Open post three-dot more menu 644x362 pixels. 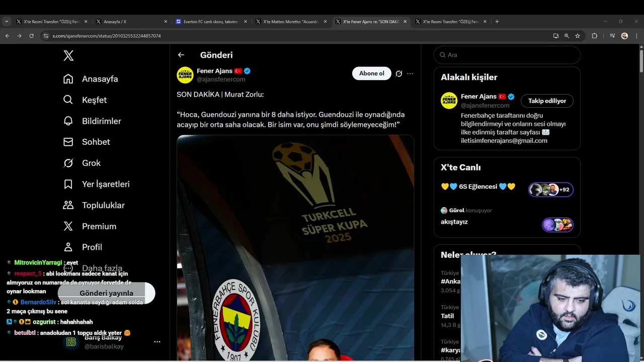pyautogui.click(x=410, y=73)
